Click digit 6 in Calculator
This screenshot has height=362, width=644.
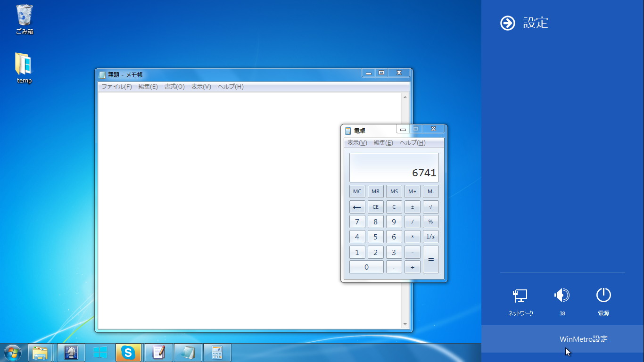coord(394,237)
